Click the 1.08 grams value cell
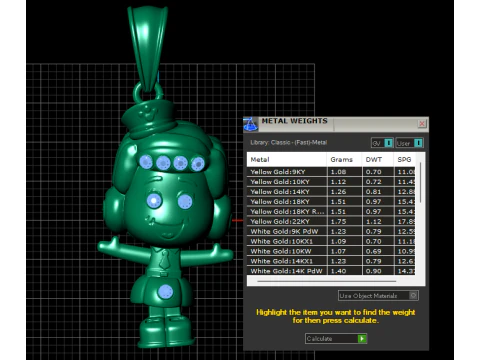480x360 pixels. 344,172
